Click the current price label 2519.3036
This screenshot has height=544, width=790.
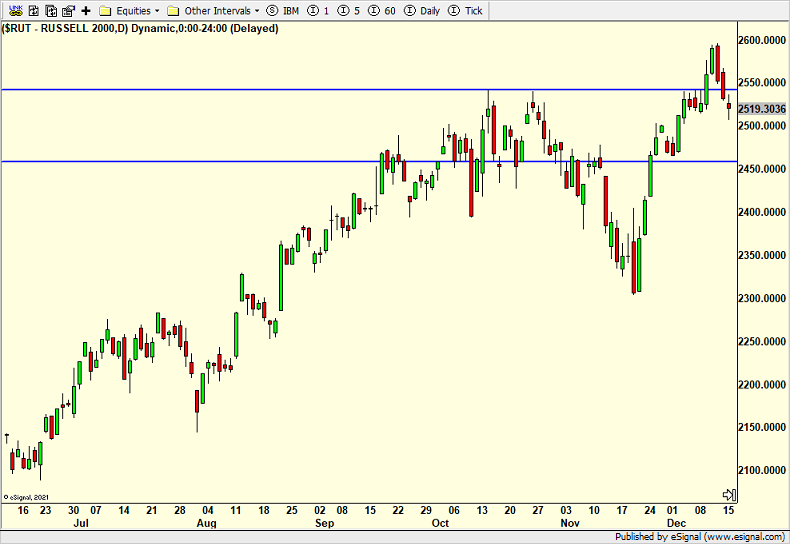tap(762, 108)
